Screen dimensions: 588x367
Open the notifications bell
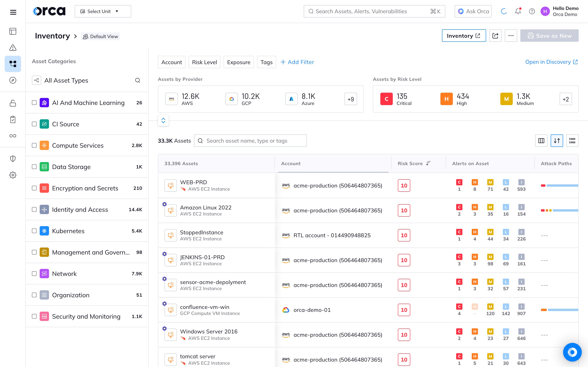pyautogui.click(x=518, y=11)
